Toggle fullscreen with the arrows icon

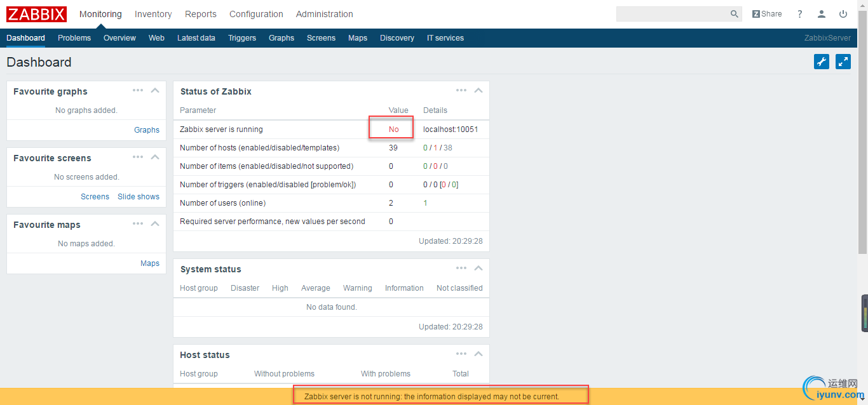click(843, 62)
